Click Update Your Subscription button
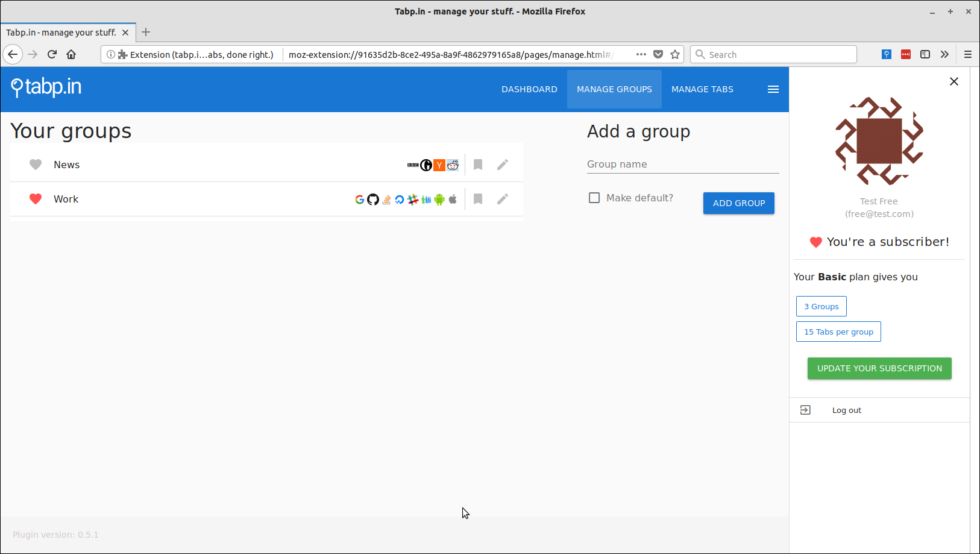This screenshot has width=980, height=554. [879, 368]
